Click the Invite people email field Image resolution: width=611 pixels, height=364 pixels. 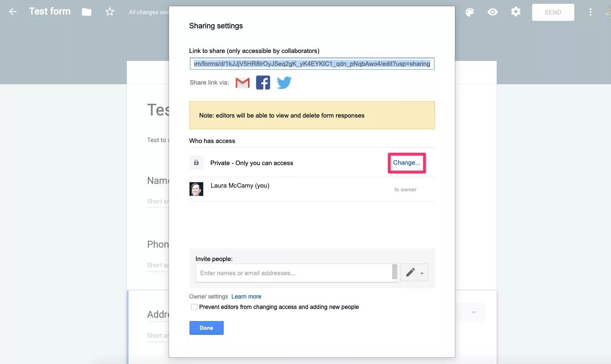click(296, 273)
